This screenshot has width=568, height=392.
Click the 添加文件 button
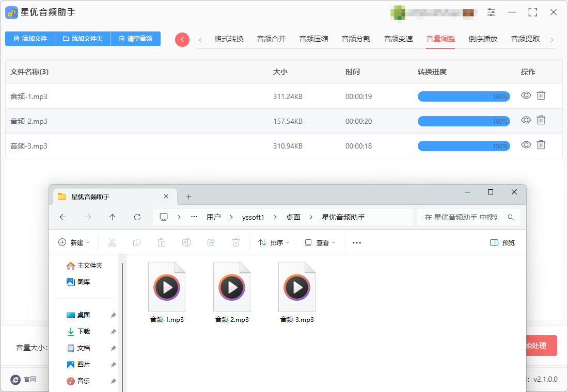tap(30, 38)
